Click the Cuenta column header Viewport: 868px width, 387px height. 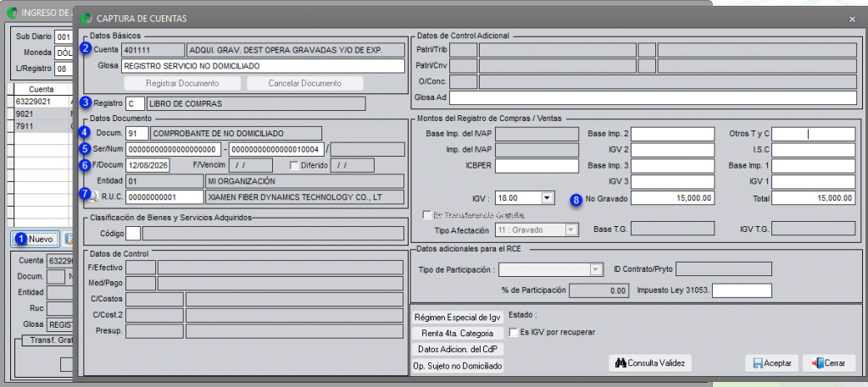point(42,89)
